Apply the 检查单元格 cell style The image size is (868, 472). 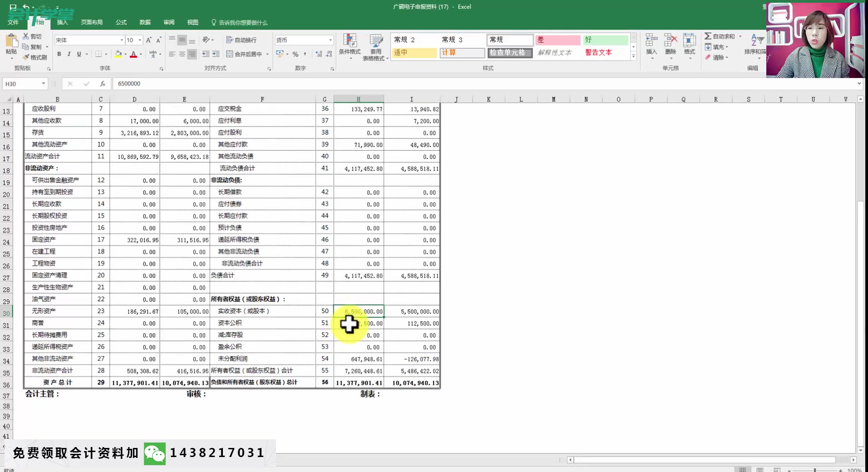tap(509, 53)
